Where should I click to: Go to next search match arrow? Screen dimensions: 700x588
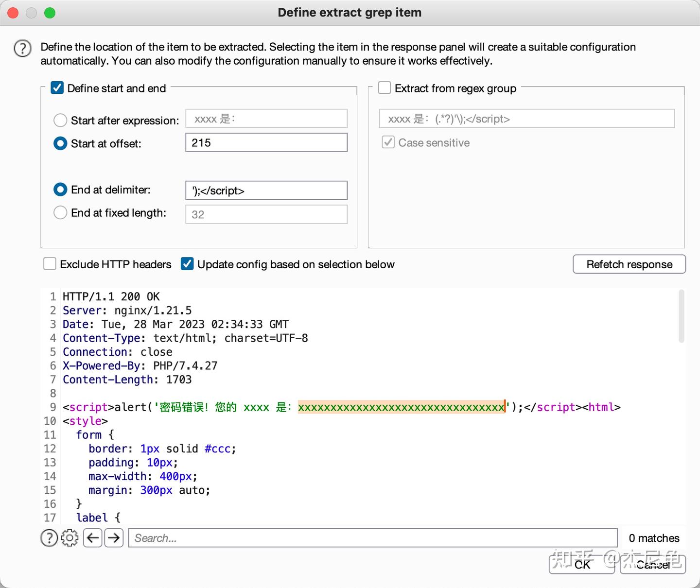point(114,538)
